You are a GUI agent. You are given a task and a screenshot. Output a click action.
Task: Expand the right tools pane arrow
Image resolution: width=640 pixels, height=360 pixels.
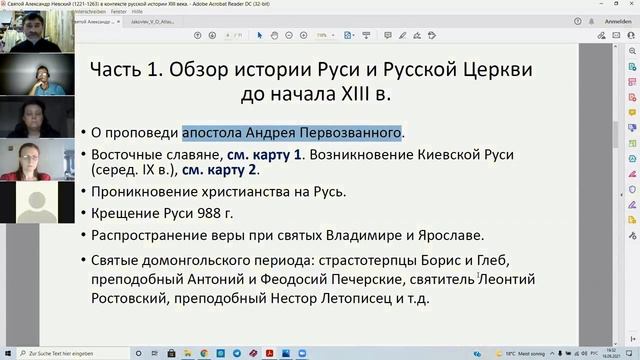click(633, 339)
